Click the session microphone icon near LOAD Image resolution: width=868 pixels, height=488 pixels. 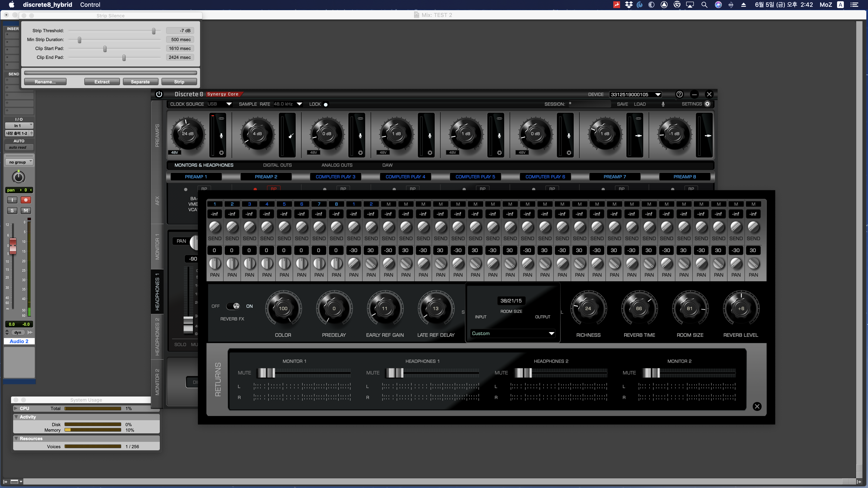coord(663,104)
